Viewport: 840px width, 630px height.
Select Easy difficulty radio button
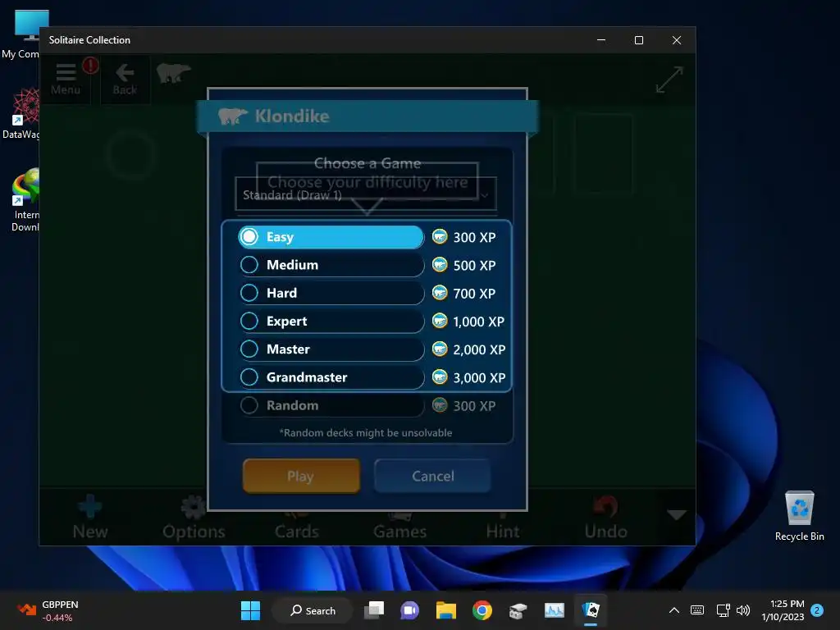249,236
